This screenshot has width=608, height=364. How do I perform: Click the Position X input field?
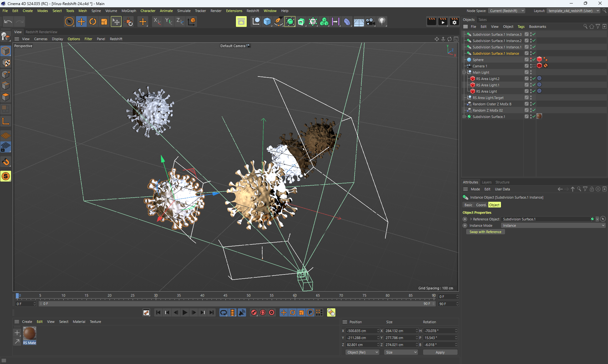361,331
